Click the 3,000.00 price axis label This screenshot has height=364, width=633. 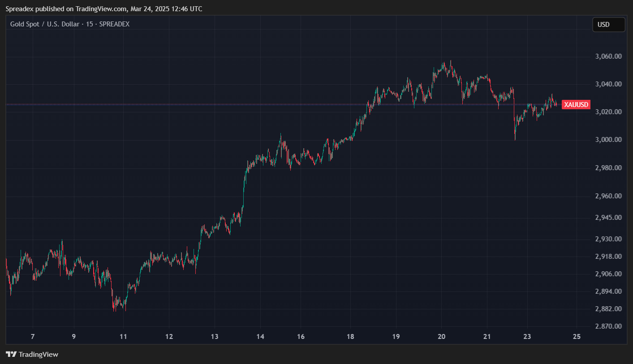pyautogui.click(x=608, y=140)
